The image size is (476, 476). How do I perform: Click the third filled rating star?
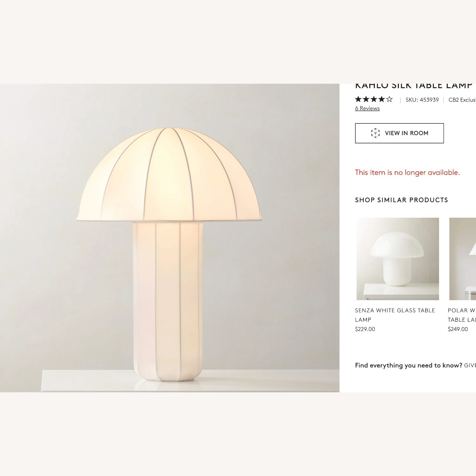(374, 99)
